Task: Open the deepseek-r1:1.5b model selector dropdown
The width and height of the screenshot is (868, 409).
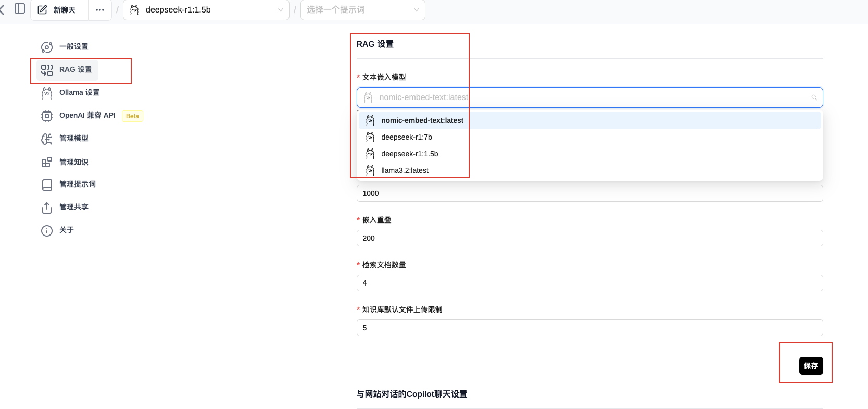Action: click(x=206, y=10)
